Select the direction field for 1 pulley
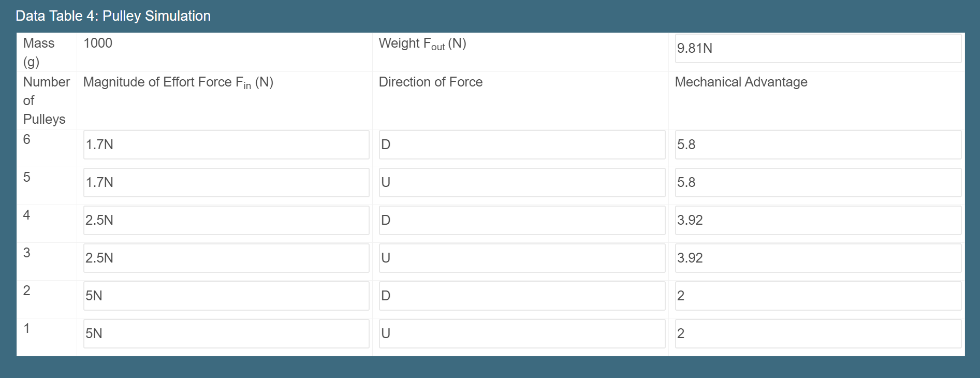 click(522, 333)
